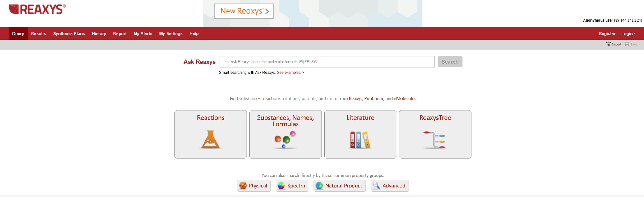
Task: Open the Spectra property search
Action: pyautogui.click(x=292, y=186)
